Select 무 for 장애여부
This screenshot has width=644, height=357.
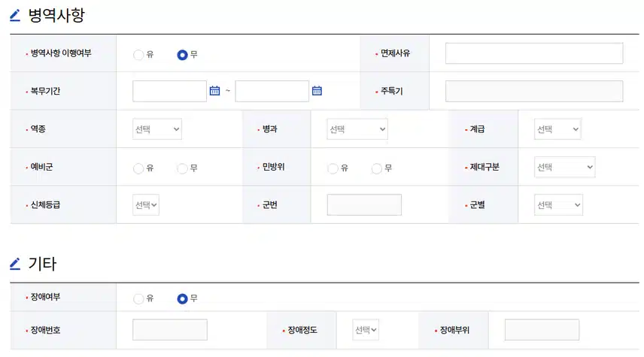tap(182, 298)
